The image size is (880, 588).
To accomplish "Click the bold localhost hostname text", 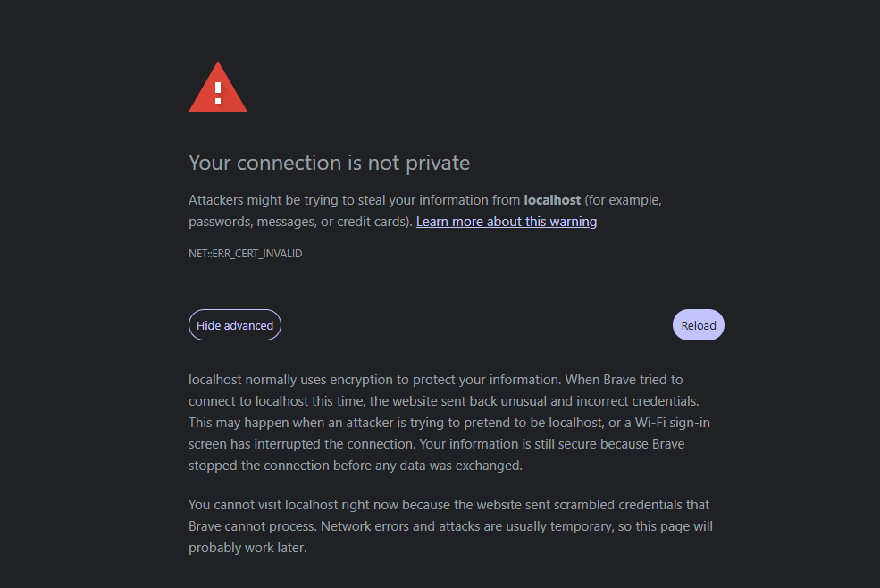I will coord(552,199).
